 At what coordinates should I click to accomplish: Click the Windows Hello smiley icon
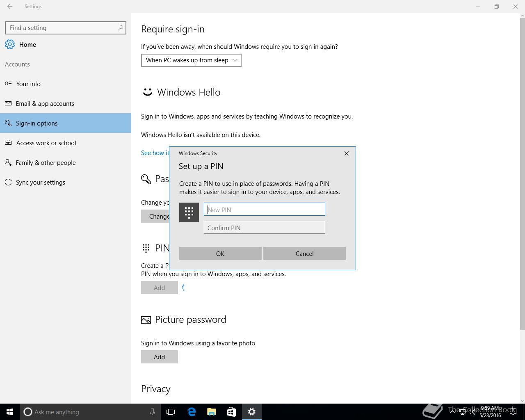[x=147, y=92]
